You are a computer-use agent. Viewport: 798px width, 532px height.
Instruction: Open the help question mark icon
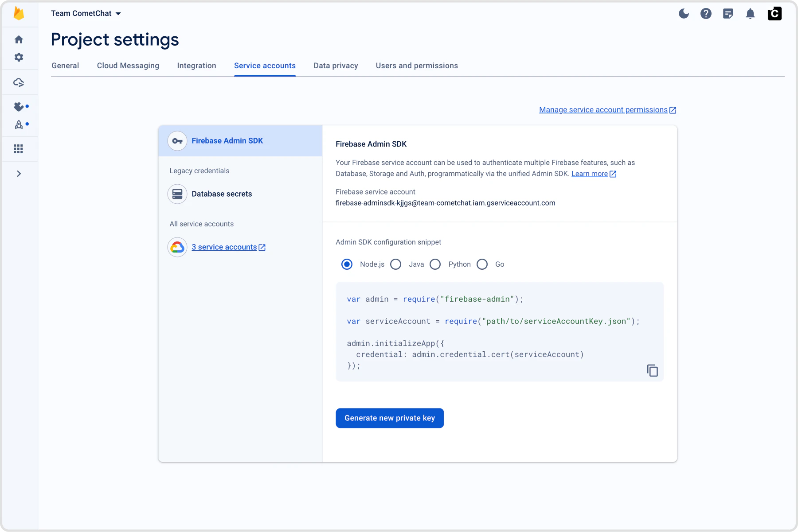click(706, 14)
